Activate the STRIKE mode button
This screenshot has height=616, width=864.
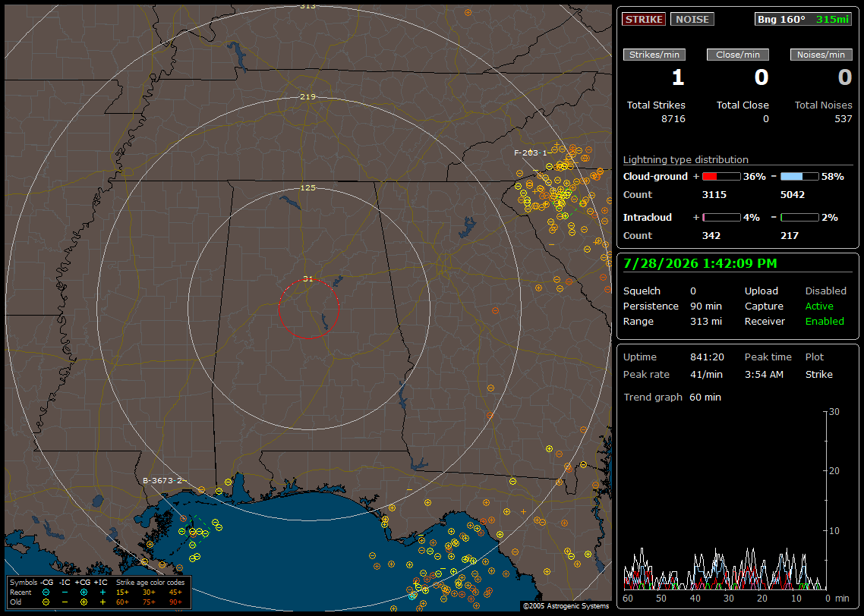pos(644,19)
